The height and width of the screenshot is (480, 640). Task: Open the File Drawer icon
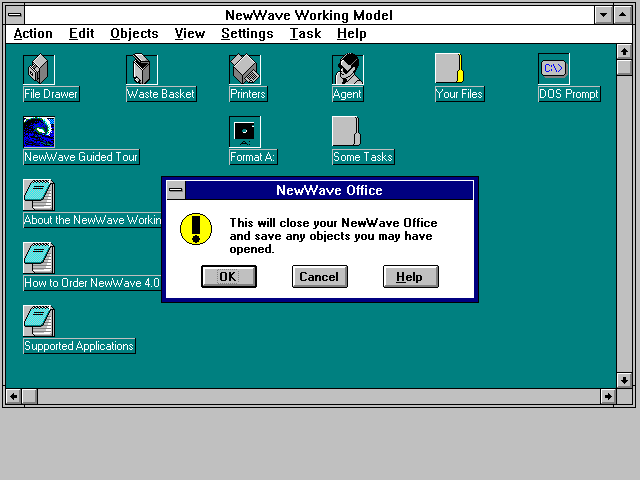(x=39, y=69)
